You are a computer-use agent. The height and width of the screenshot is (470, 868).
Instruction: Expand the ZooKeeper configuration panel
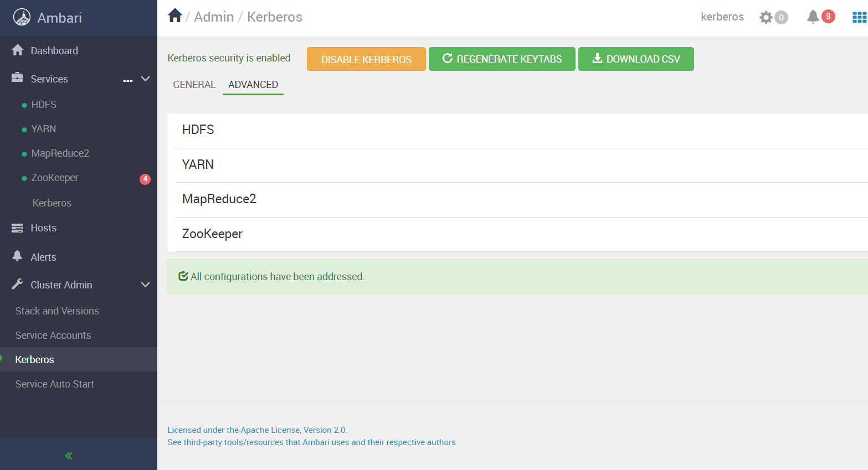(521, 234)
